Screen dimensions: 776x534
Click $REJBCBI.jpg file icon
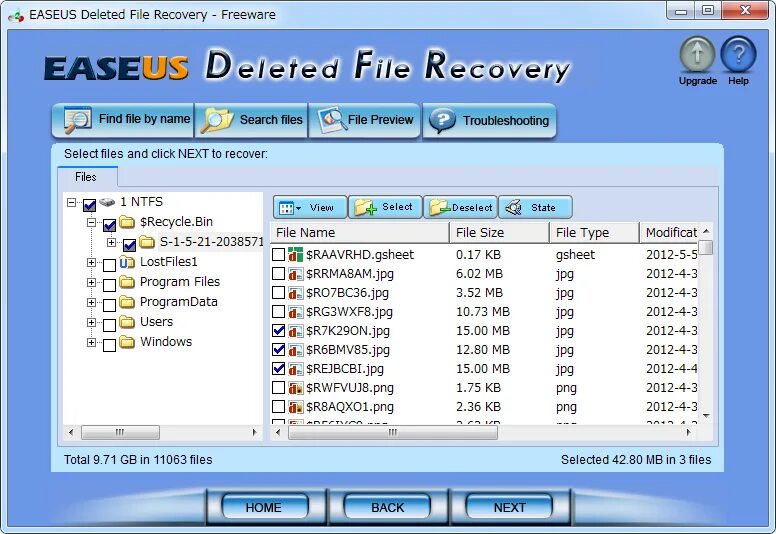point(295,369)
